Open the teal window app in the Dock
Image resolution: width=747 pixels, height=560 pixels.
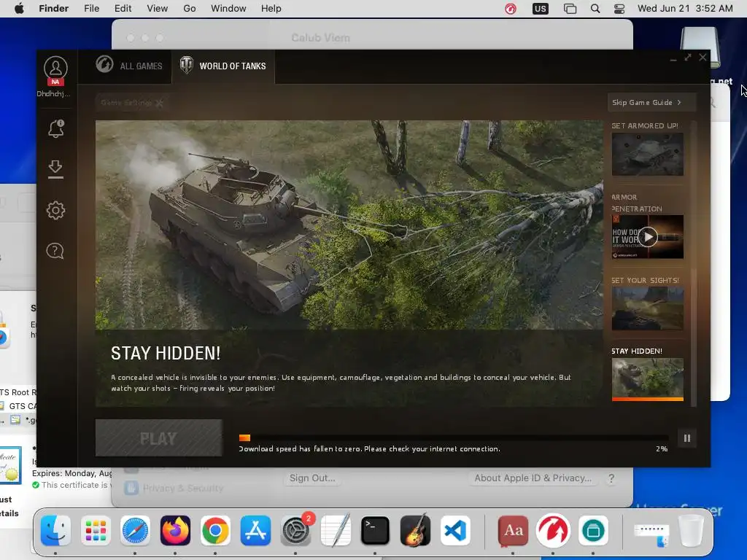[x=593, y=530]
